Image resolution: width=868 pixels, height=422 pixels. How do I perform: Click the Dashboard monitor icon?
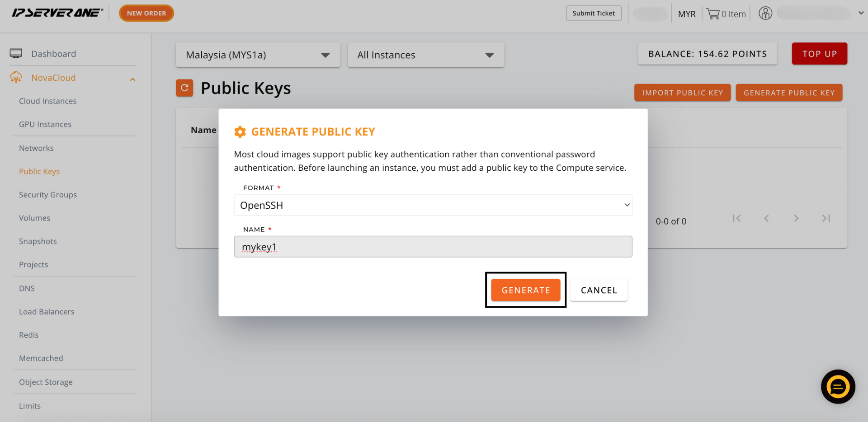click(x=16, y=53)
